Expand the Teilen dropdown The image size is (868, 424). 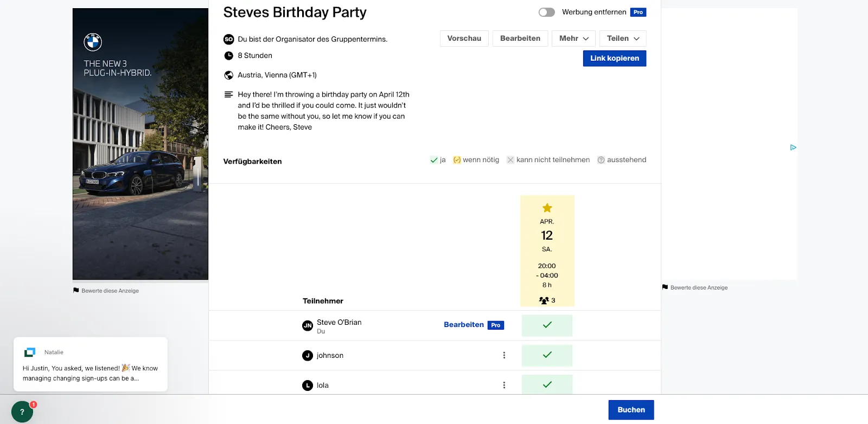(622, 38)
